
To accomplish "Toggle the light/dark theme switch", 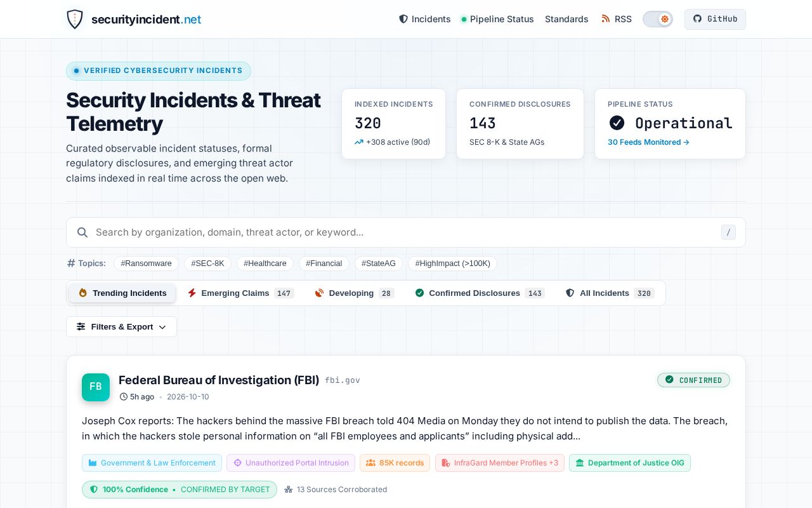I will (x=658, y=19).
